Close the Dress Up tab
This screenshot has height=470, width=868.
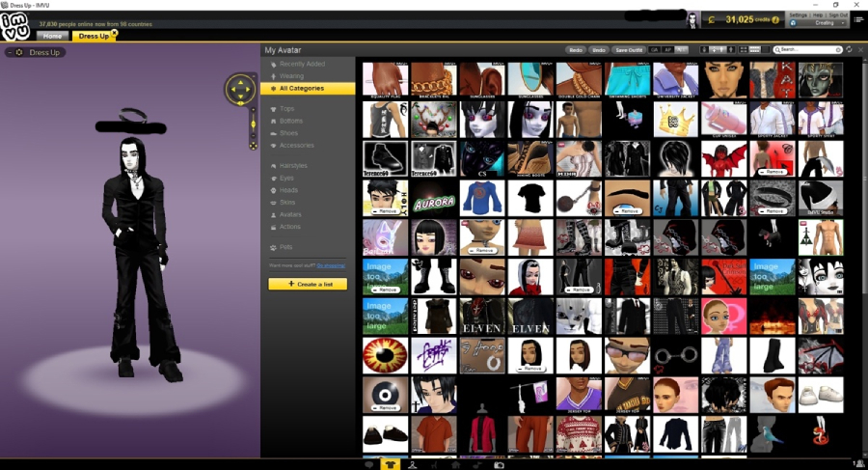(115, 33)
